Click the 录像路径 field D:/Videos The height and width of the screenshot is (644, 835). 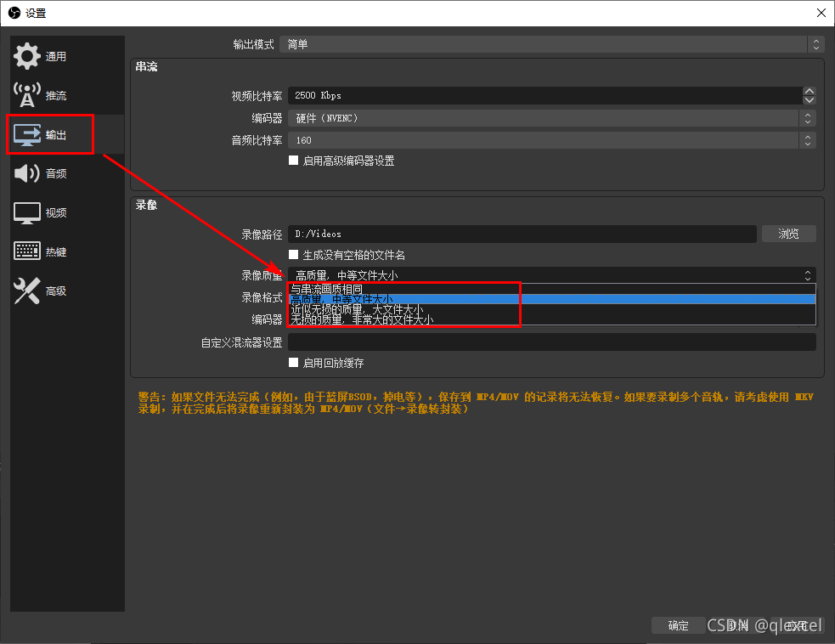[x=522, y=234]
